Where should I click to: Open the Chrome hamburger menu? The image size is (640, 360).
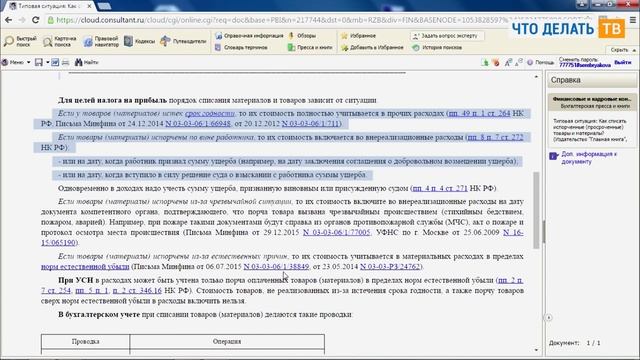[632, 20]
